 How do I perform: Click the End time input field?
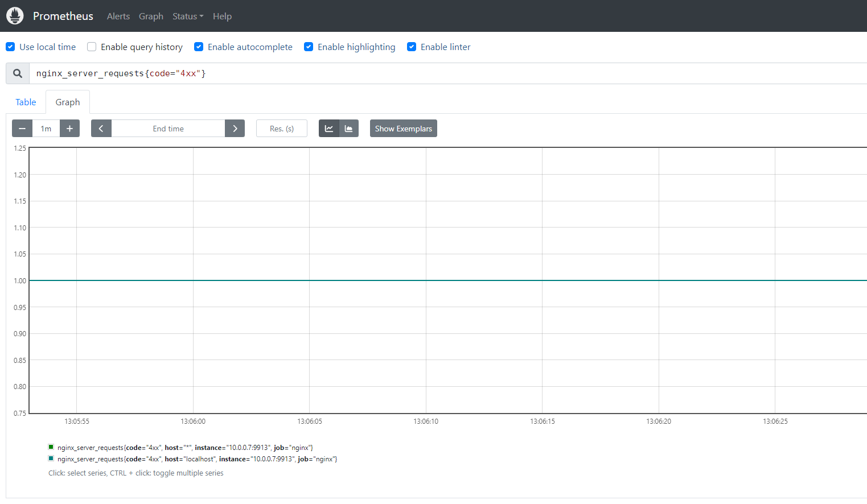pos(168,129)
